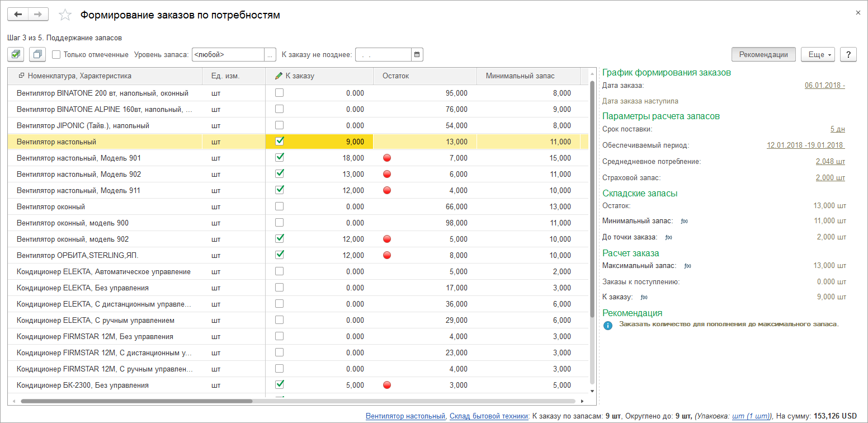The image size is (868, 423).
Task: Click the hierarchy icon in Номенклатура column header
Action: (21, 76)
